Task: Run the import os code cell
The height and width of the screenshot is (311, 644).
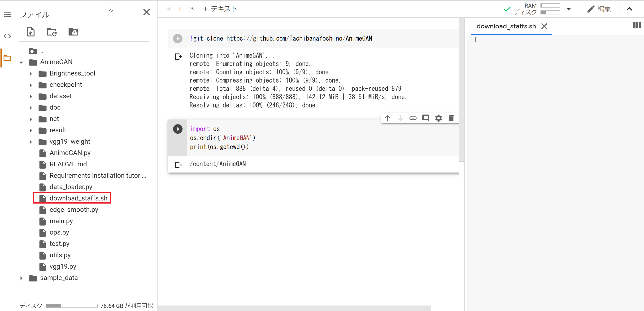Action: 178,129
